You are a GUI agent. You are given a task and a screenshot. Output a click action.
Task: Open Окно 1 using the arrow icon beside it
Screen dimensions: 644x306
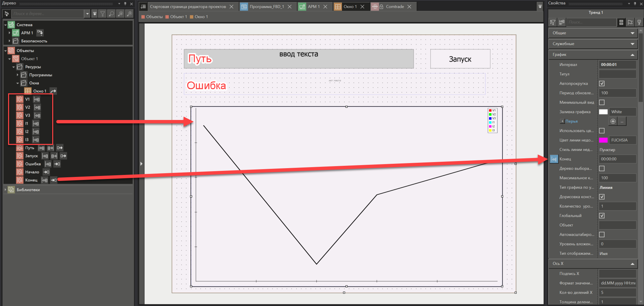point(53,91)
